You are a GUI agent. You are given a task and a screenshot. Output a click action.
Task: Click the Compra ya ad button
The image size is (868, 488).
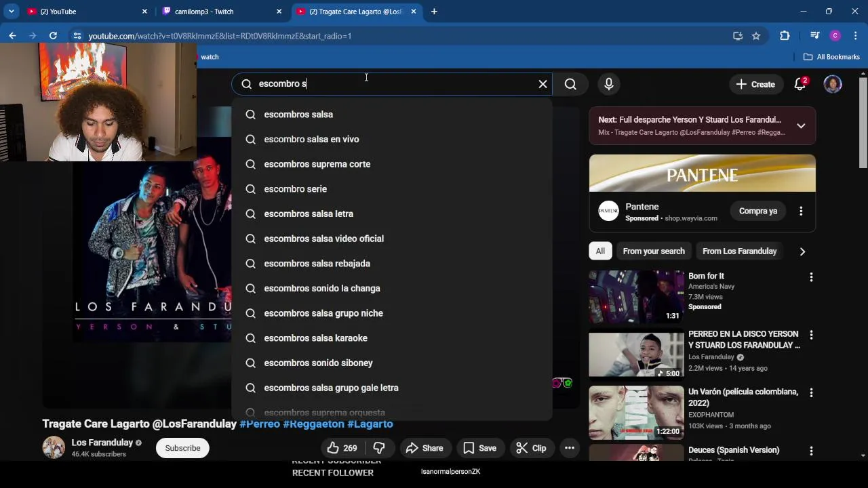[x=758, y=211]
